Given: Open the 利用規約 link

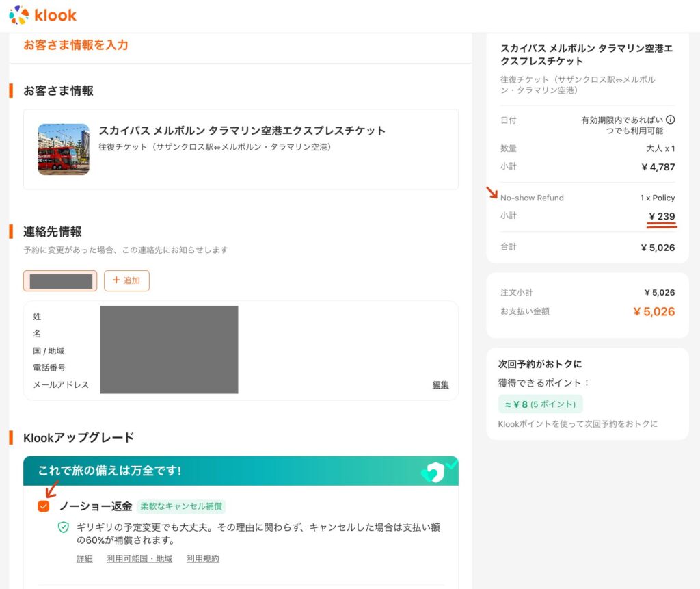Looking at the screenshot, I should point(202,559).
